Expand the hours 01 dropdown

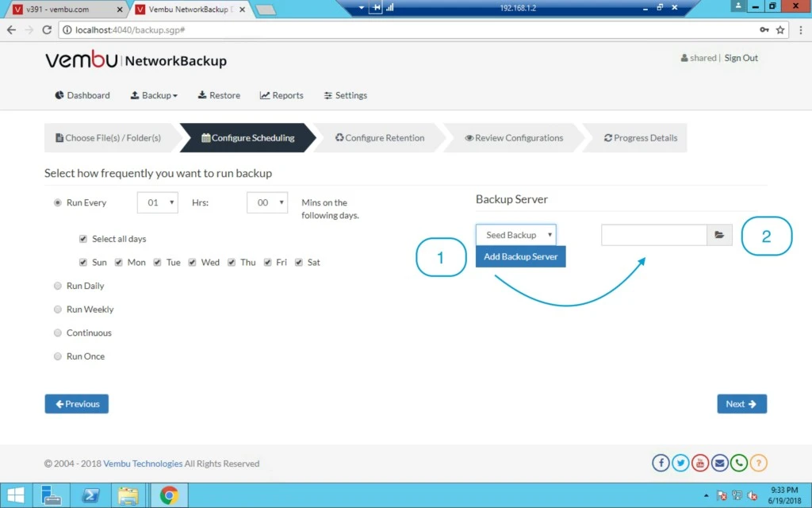click(x=158, y=202)
